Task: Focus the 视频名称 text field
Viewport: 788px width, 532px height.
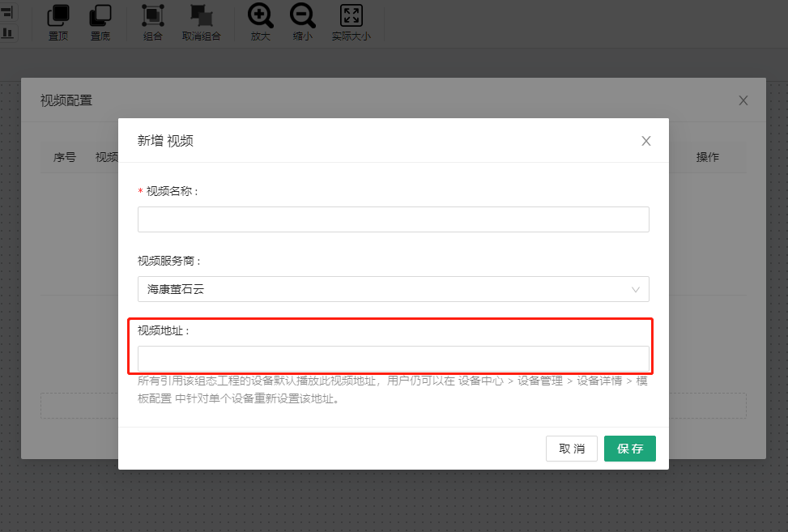Action: coord(394,219)
